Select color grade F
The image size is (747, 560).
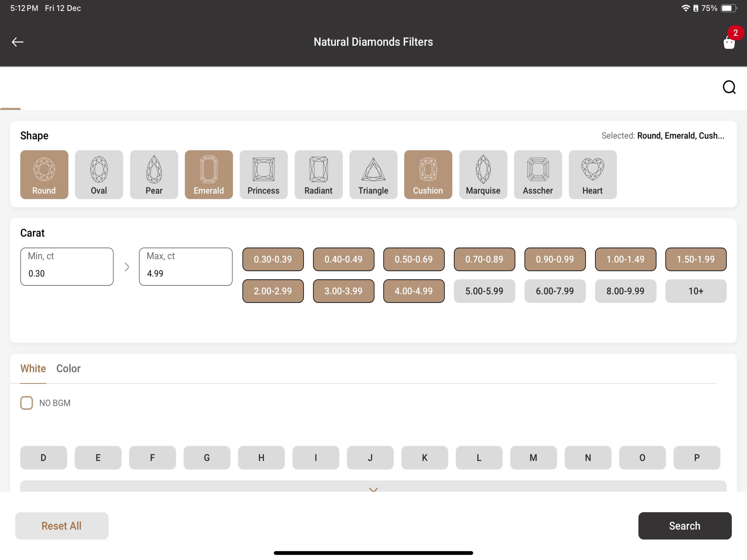point(152,457)
